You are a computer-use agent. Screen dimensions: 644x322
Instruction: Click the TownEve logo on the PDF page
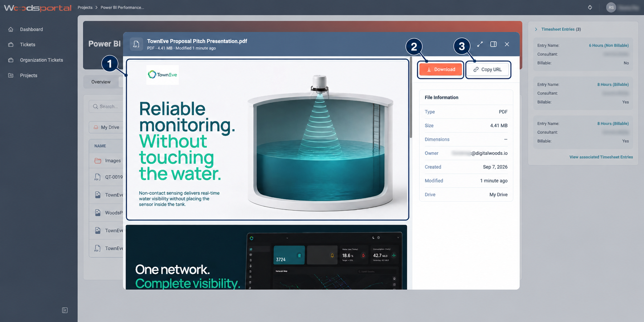click(x=162, y=75)
